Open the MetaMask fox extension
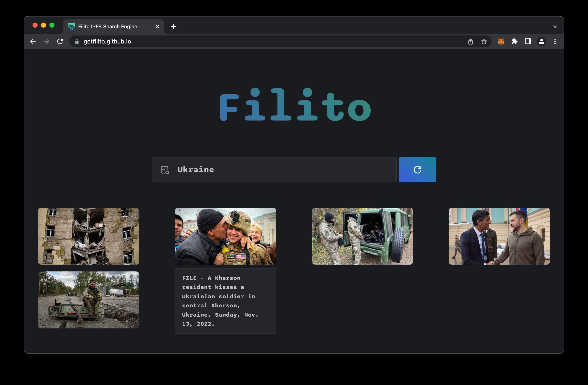The width and height of the screenshot is (588, 385). (501, 42)
